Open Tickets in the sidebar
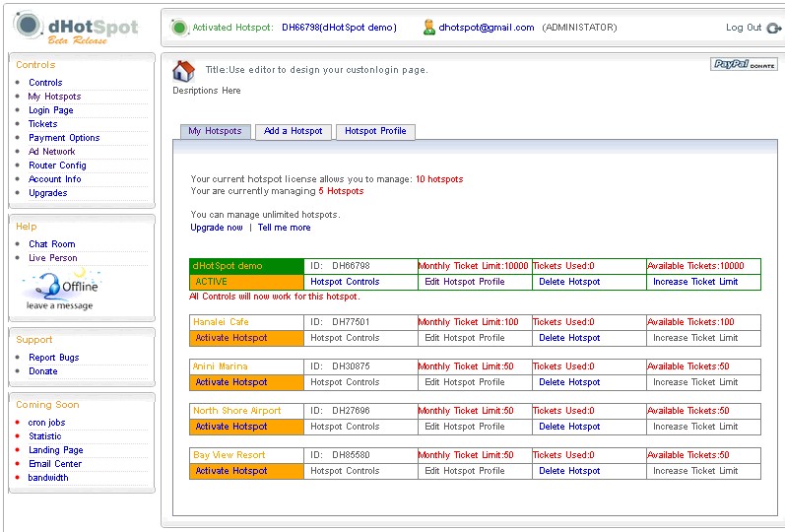The width and height of the screenshot is (785, 532). [43, 124]
